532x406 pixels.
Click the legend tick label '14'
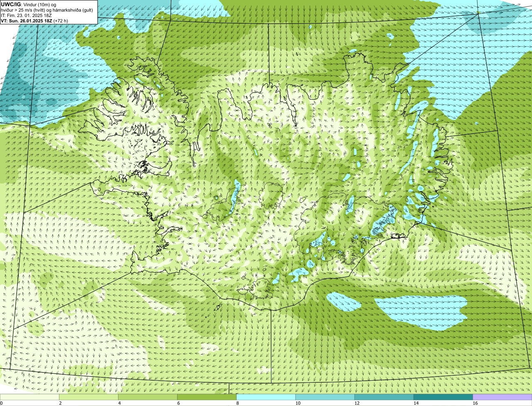click(416, 403)
